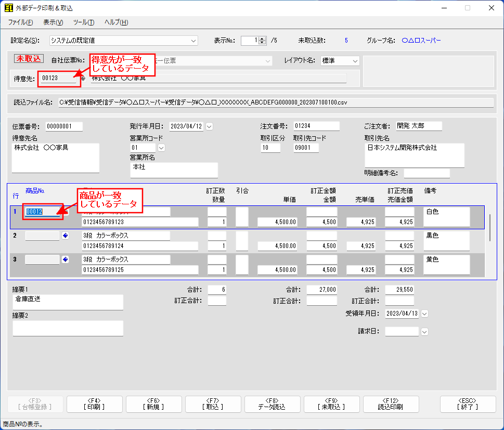
Task: Click the 営業所名 field 本社
Action: tap(174, 170)
